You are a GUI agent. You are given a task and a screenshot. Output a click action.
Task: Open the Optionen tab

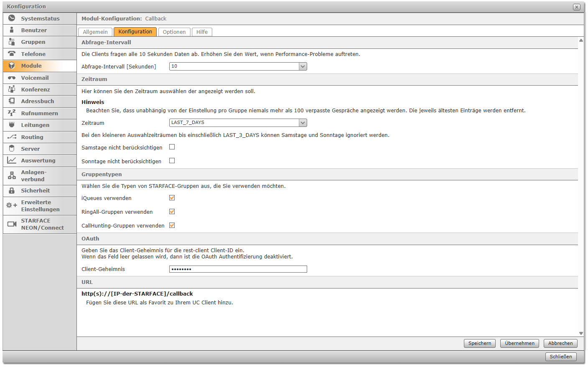(x=174, y=32)
